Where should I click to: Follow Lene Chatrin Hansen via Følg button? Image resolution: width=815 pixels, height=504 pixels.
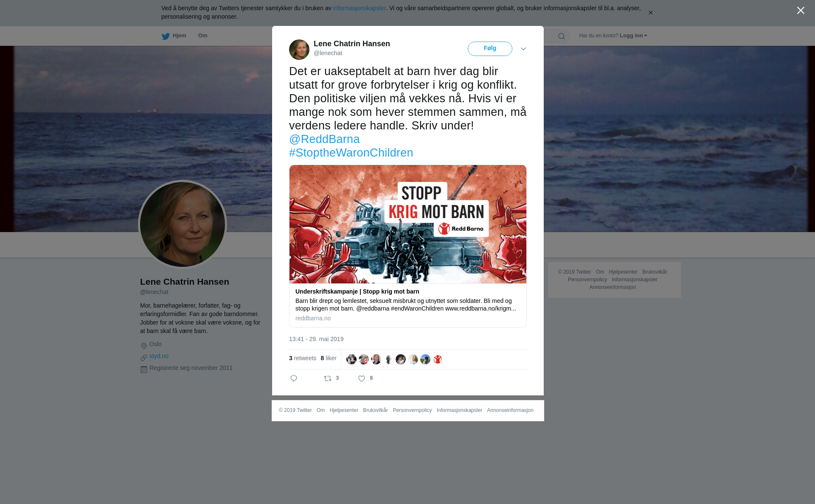tap(490, 49)
